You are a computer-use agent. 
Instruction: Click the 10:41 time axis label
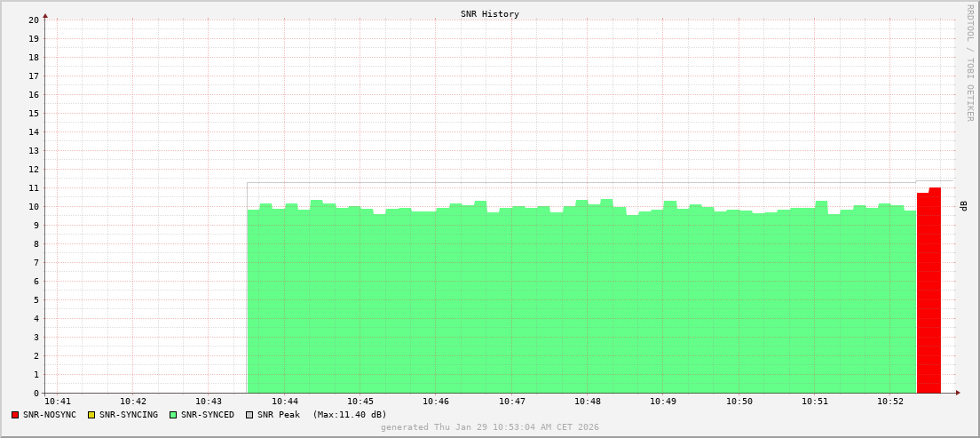point(57,402)
